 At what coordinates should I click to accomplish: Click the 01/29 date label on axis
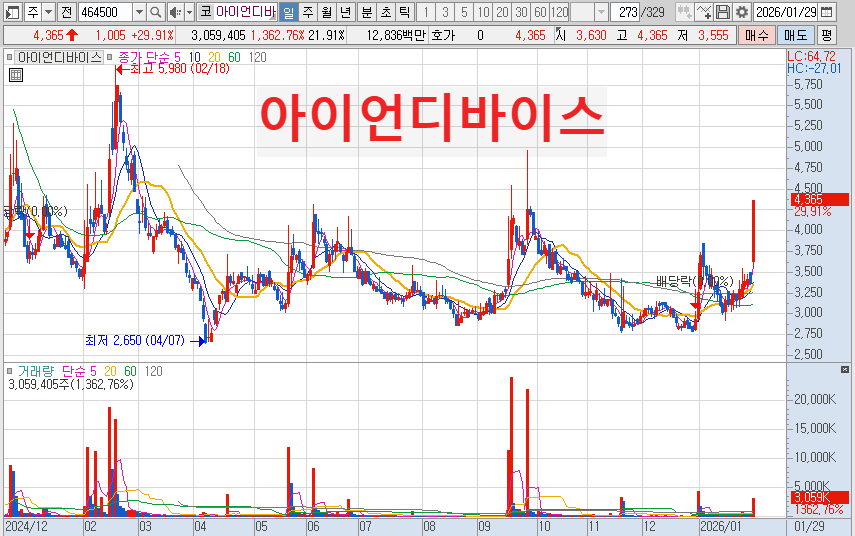coord(809,527)
